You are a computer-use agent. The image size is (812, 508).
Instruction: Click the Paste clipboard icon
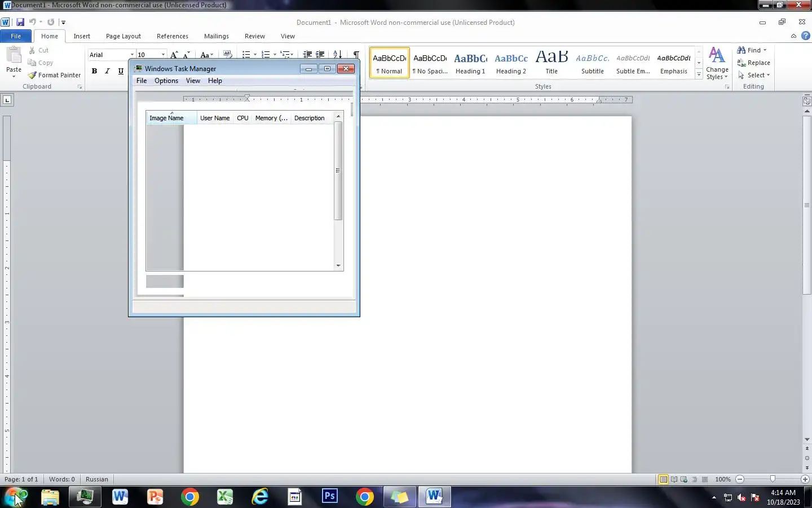14,55
